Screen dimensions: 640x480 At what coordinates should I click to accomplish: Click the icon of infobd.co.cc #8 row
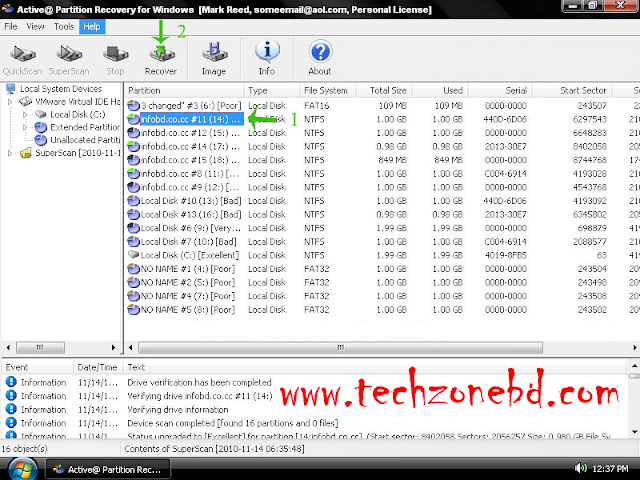click(133, 173)
